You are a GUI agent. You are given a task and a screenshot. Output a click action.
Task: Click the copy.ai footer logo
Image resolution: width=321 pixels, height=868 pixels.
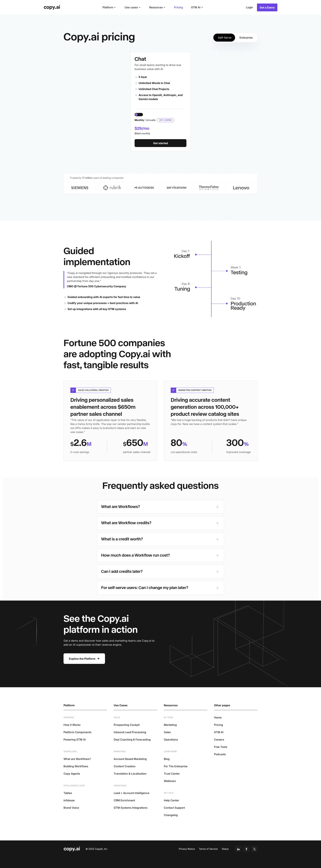coord(72,848)
